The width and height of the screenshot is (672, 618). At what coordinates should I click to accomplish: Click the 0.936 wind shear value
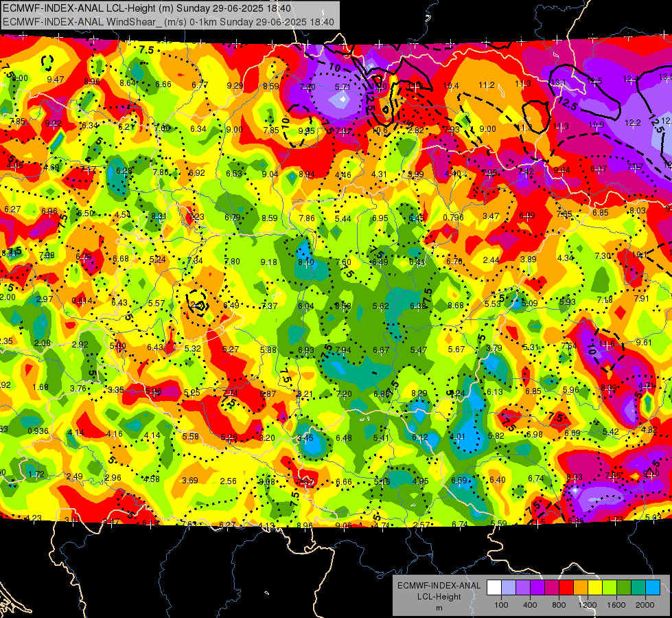pyautogui.click(x=38, y=431)
